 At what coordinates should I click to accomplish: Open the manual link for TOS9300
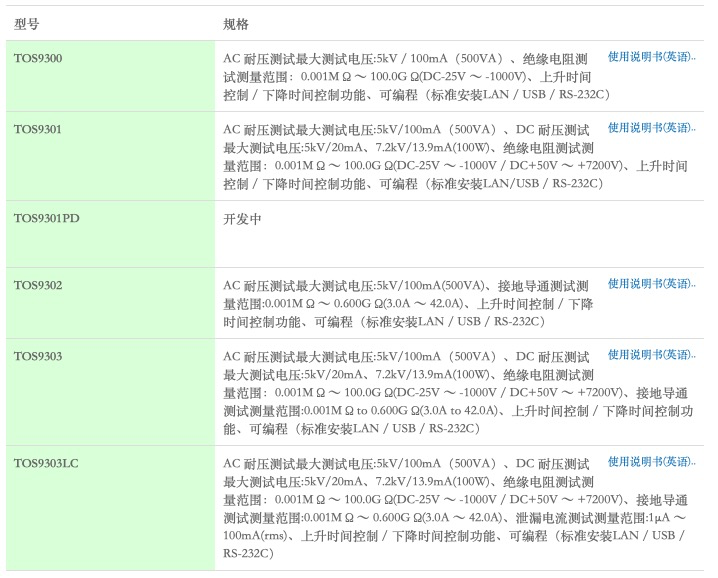click(651, 57)
